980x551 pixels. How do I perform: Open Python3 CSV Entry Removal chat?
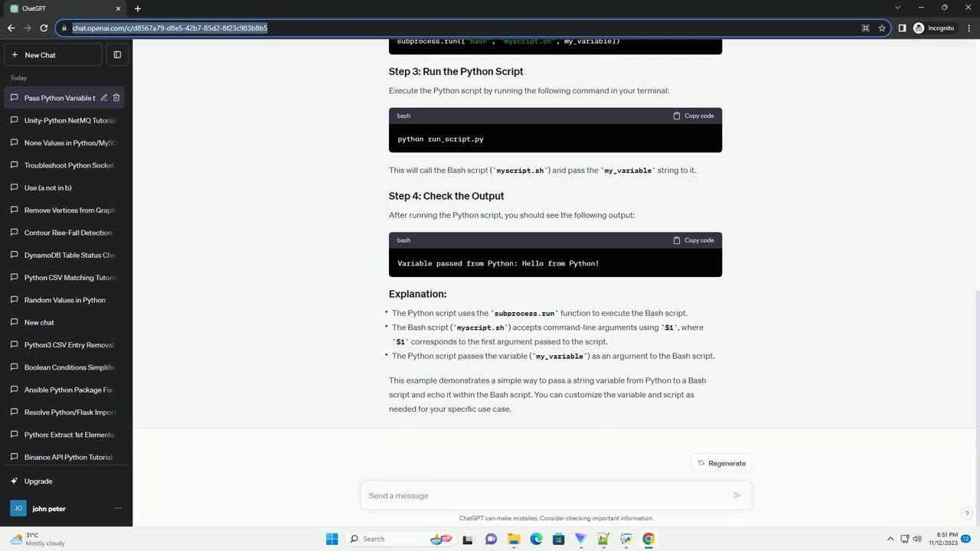pyautogui.click(x=64, y=345)
